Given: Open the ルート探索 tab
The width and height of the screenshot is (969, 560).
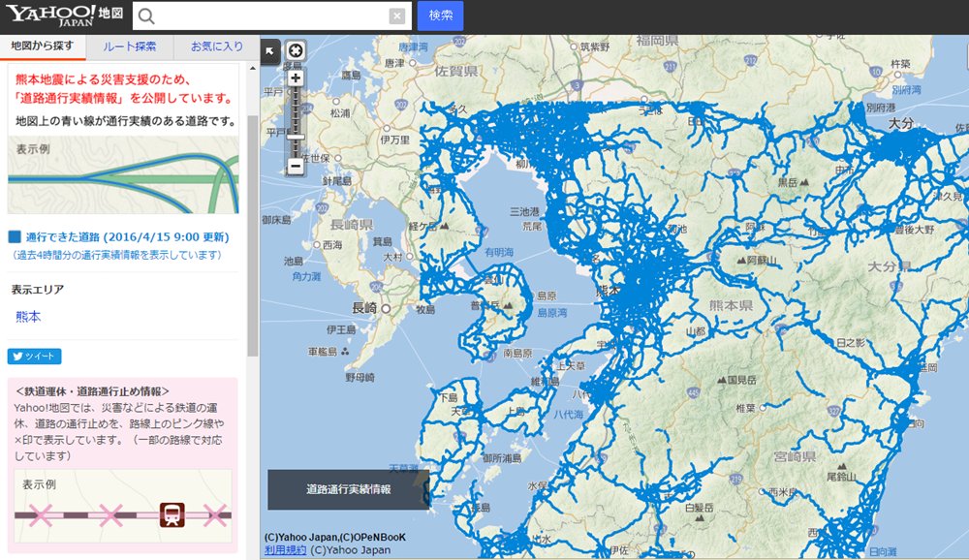Looking at the screenshot, I should pyautogui.click(x=129, y=47).
